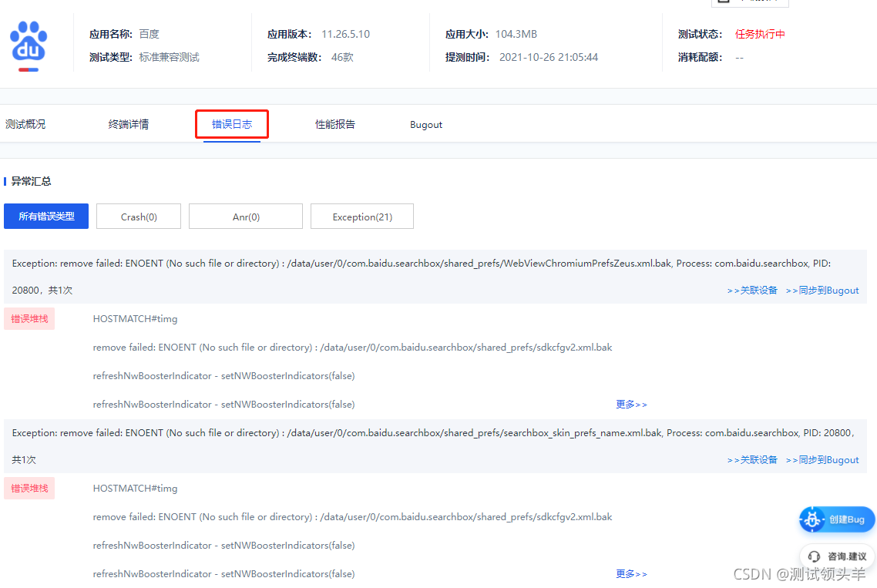Click the app version 11.26.5.10 value

(346, 34)
